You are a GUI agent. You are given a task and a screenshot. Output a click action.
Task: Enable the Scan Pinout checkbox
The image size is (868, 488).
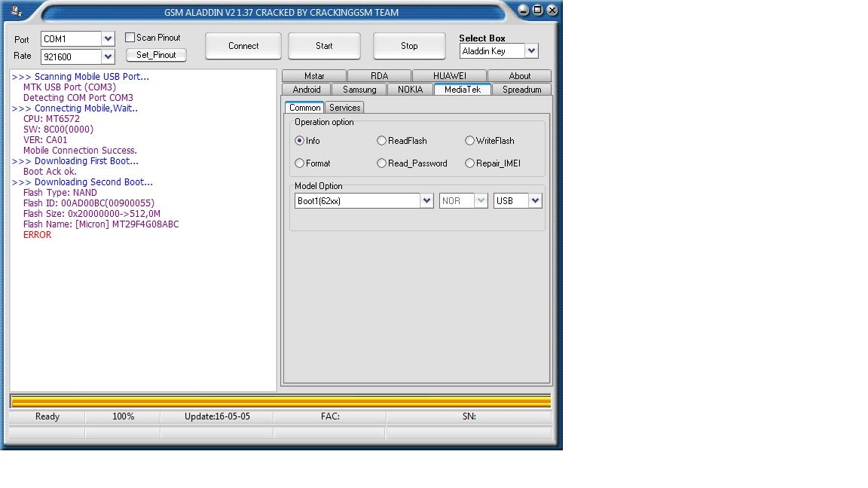coord(130,37)
